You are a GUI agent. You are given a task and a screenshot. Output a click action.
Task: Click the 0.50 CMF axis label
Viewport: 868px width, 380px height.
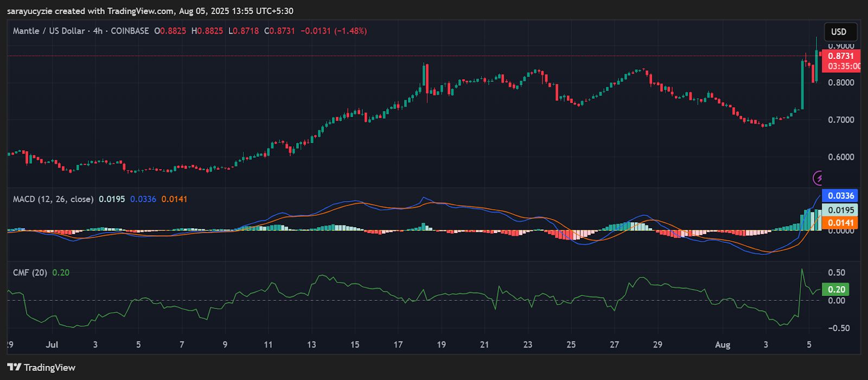[x=837, y=273]
